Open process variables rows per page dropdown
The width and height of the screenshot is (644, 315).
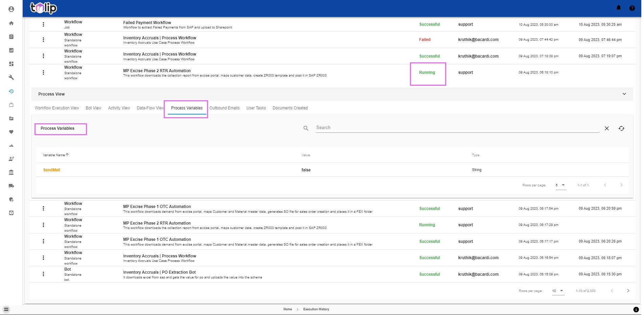tap(561, 185)
